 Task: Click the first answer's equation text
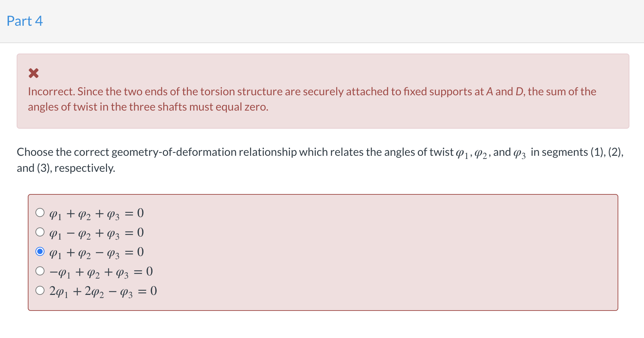point(96,213)
